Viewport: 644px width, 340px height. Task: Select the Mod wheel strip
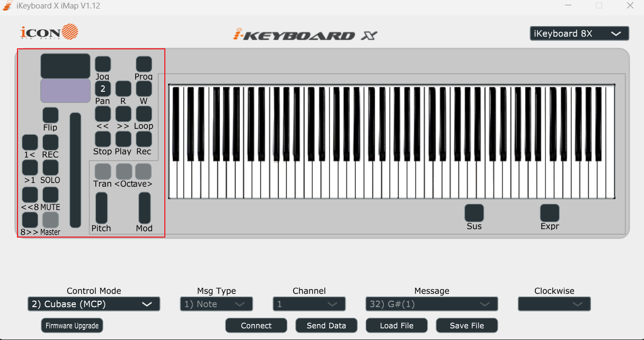pyautogui.click(x=144, y=207)
